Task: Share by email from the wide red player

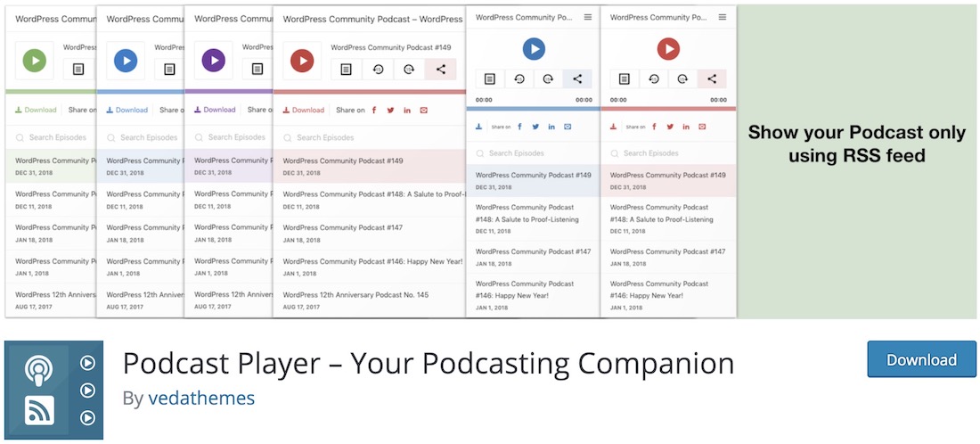Action: 424,110
